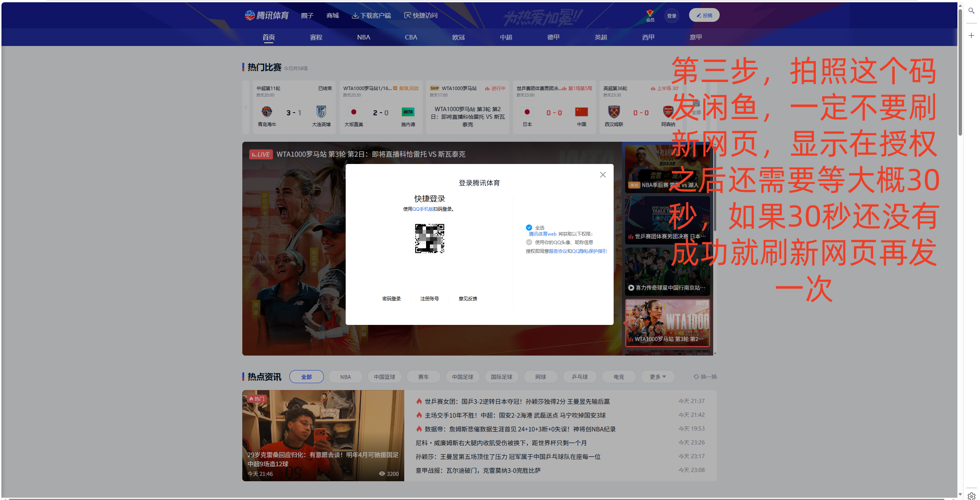Screen dimensions: 980x500
Task: Open the 商城 menu item
Action: click(x=333, y=15)
